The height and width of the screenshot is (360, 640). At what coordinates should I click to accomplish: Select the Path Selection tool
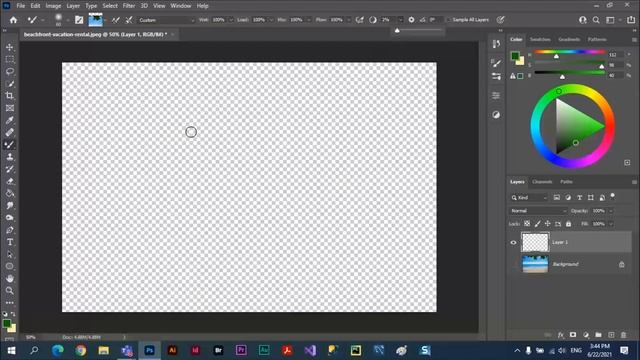pos(10,254)
